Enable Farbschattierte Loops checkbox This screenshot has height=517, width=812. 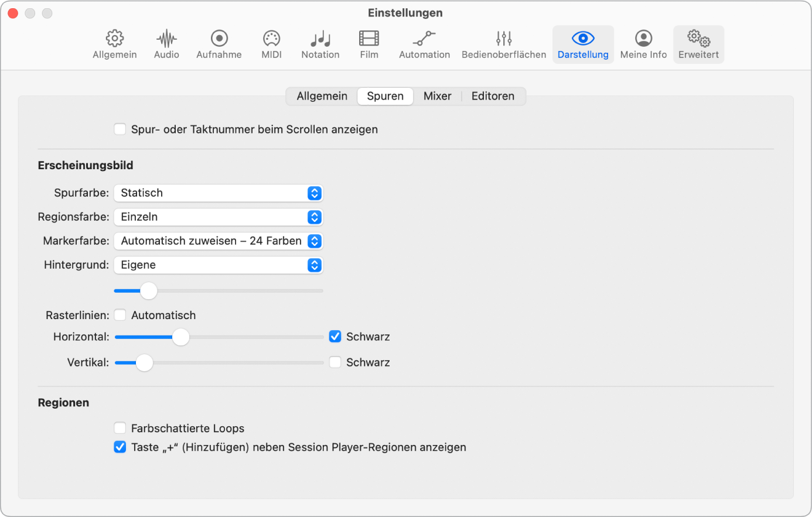pos(120,428)
